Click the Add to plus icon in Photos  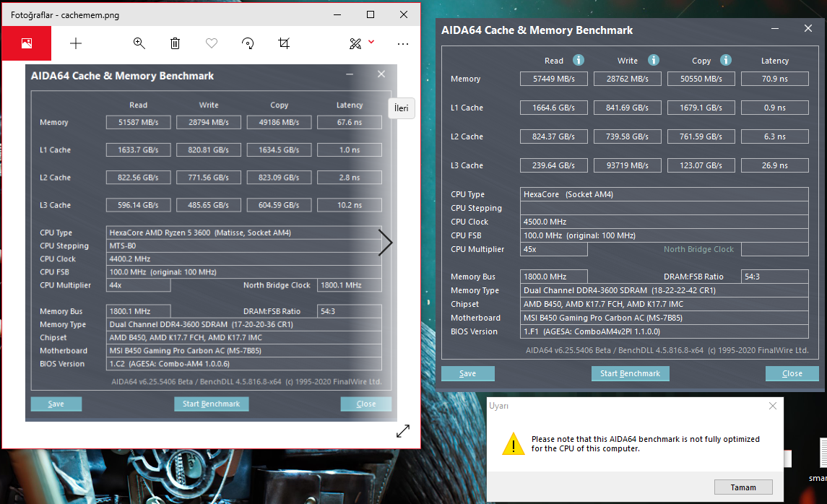(x=76, y=43)
